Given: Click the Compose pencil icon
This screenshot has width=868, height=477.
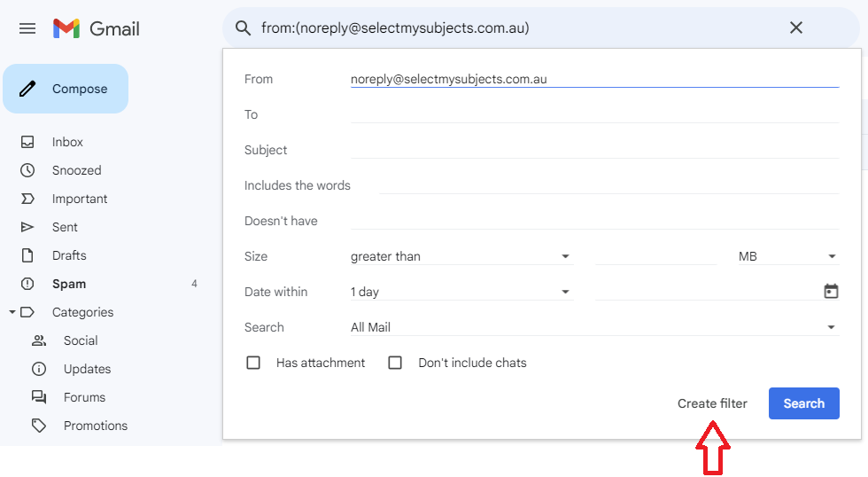Looking at the screenshot, I should click(27, 89).
